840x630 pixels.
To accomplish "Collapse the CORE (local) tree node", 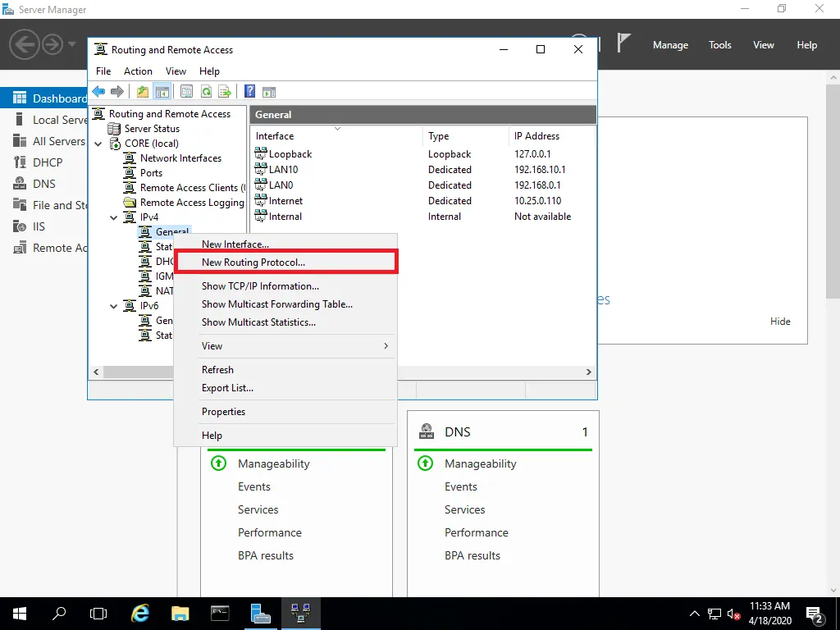I will [98, 144].
